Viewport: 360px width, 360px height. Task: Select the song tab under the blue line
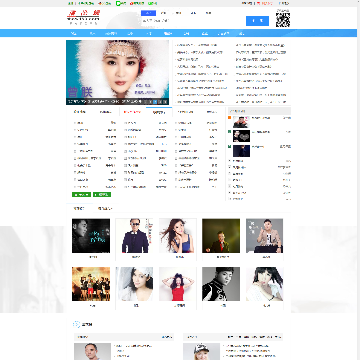point(159,112)
